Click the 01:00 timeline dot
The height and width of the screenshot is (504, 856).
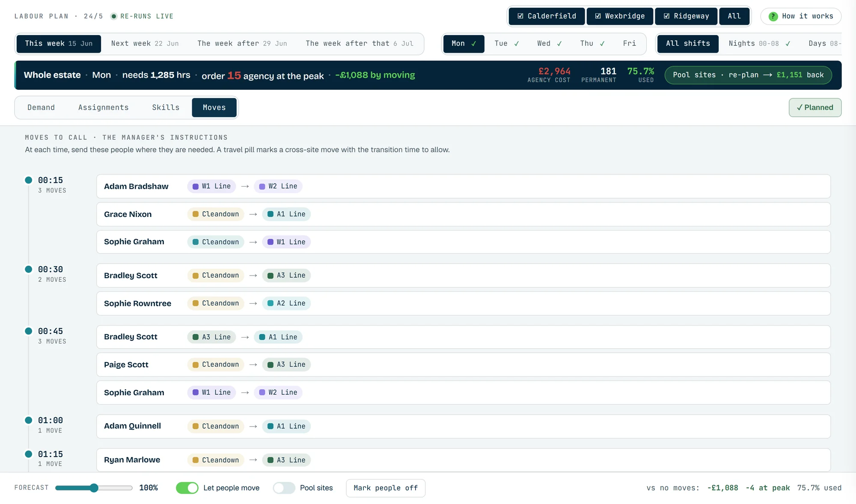click(x=29, y=420)
